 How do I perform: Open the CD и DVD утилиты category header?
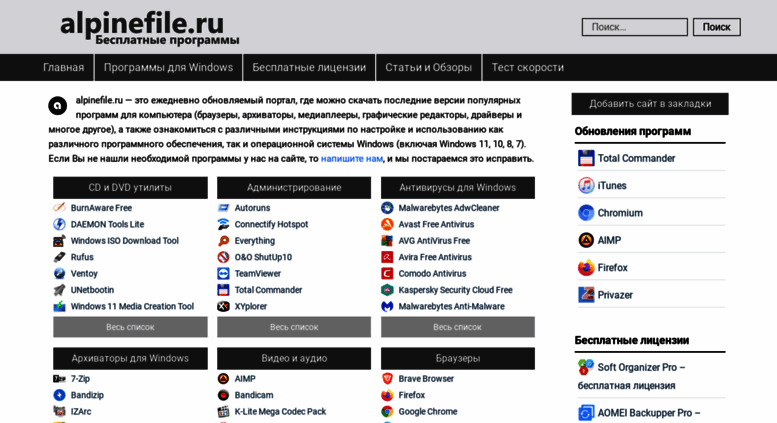[130, 188]
